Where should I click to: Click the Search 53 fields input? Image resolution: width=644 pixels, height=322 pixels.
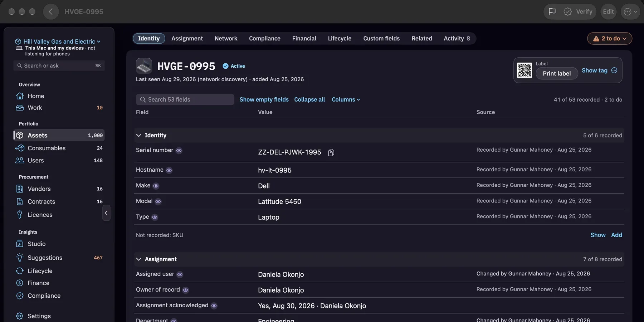click(185, 99)
